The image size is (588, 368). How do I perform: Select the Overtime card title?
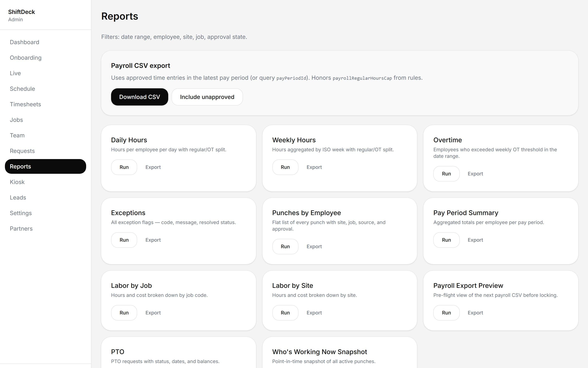448,140
